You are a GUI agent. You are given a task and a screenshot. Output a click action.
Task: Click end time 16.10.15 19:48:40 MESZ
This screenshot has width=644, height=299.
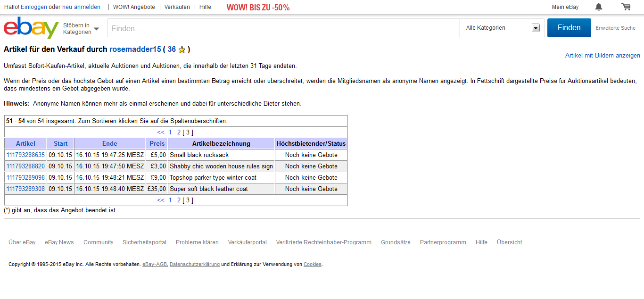[110, 189]
